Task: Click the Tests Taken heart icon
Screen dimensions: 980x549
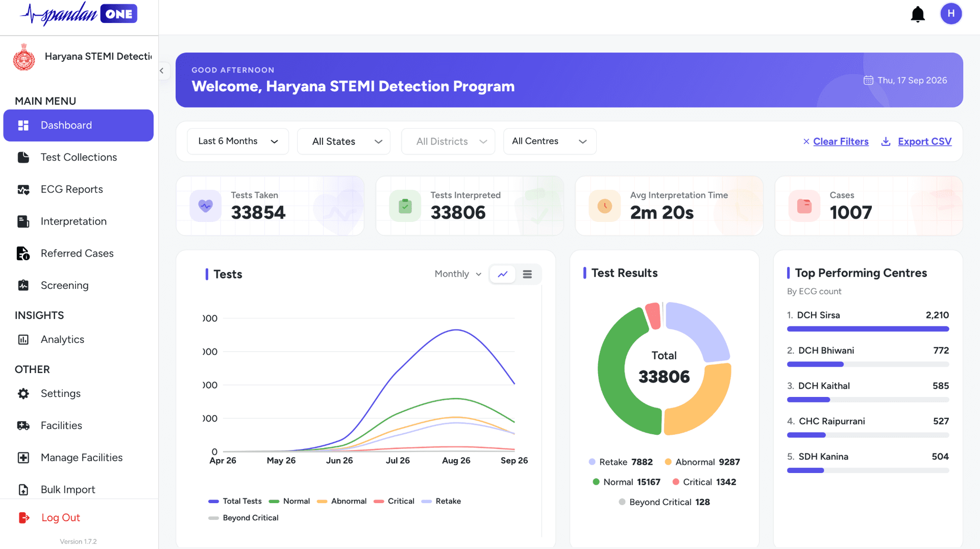Action: tap(205, 206)
